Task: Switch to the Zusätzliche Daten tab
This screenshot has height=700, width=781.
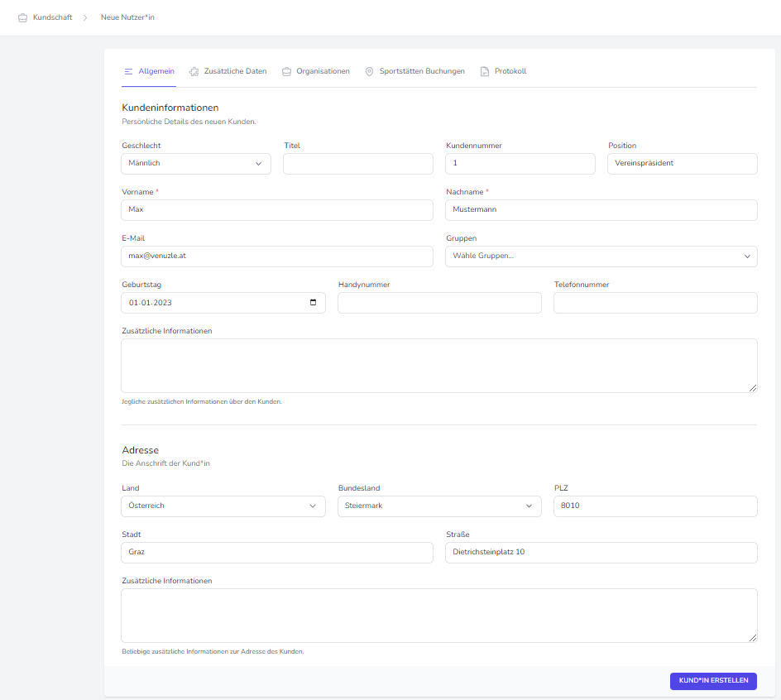Action: point(235,71)
